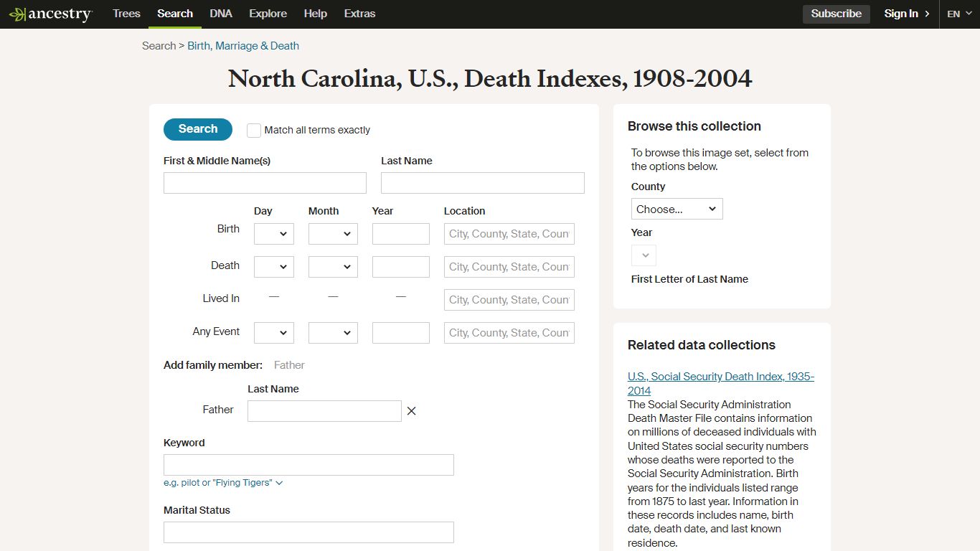Open the Extras menu
The height and width of the screenshot is (551, 980).
tap(359, 14)
